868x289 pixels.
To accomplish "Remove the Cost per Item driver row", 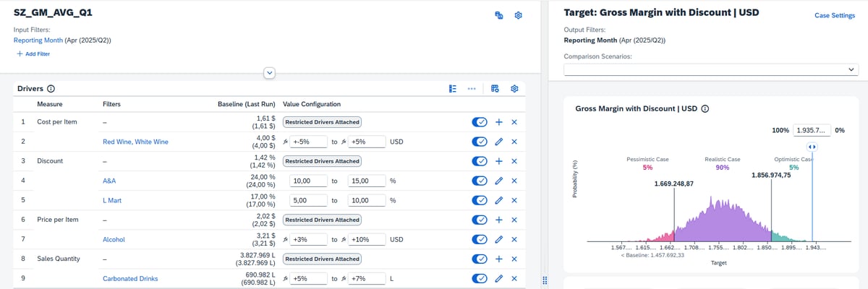I will [514, 122].
